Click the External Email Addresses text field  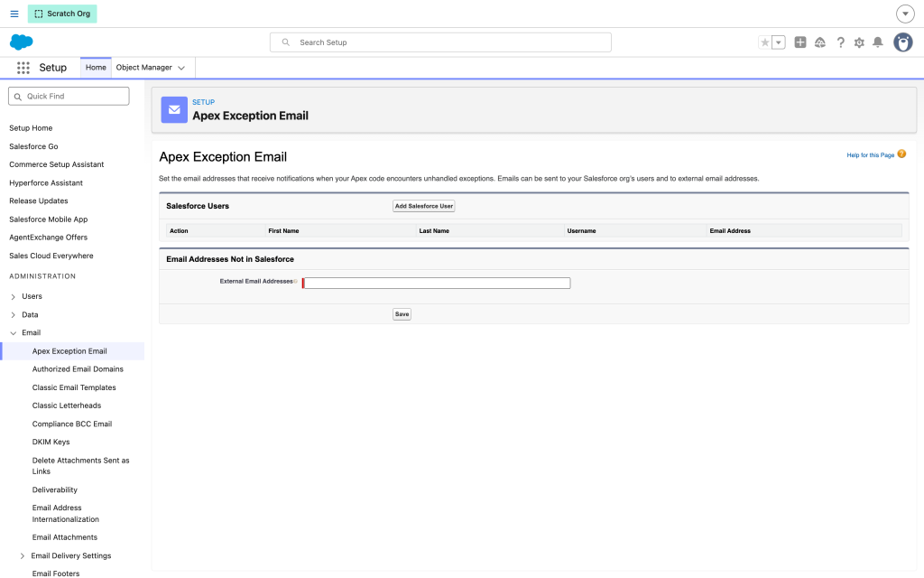[437, 283]
